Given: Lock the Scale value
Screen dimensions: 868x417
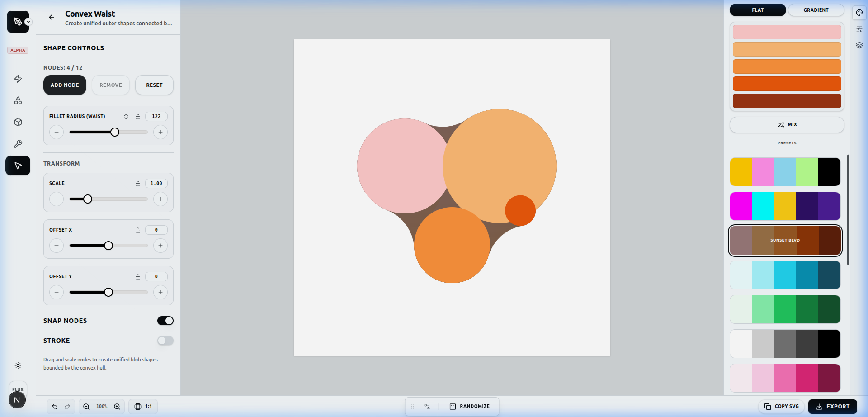Looking at the screenshot, I should [x=138, y=183].
